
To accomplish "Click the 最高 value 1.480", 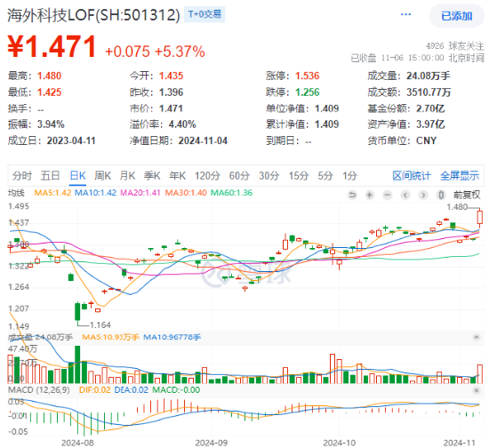I will tap(49, 76).
